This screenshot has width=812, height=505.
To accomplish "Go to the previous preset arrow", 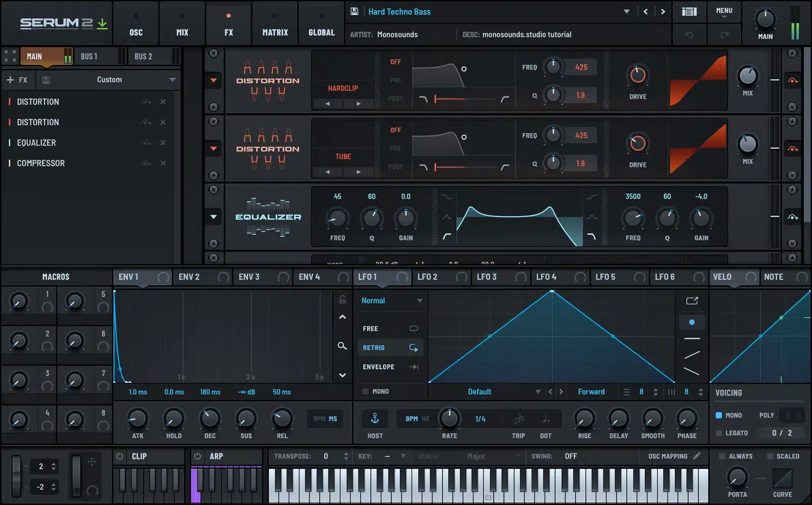I will coord(646,11).
